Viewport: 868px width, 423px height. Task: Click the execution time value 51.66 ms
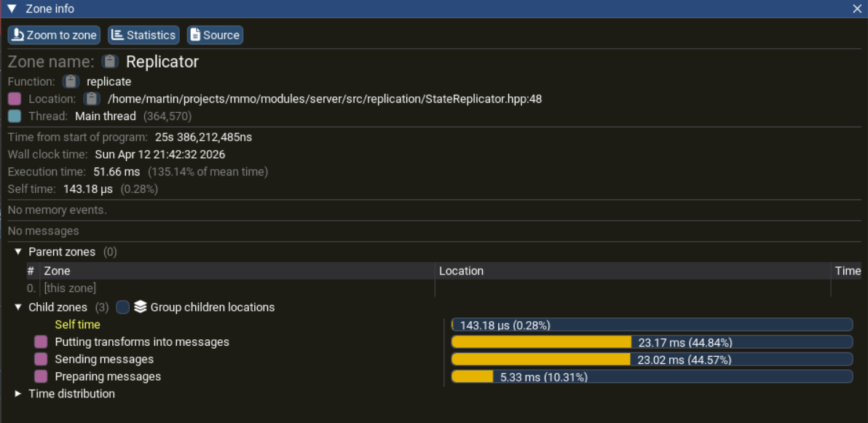click(x=117, y=172)
